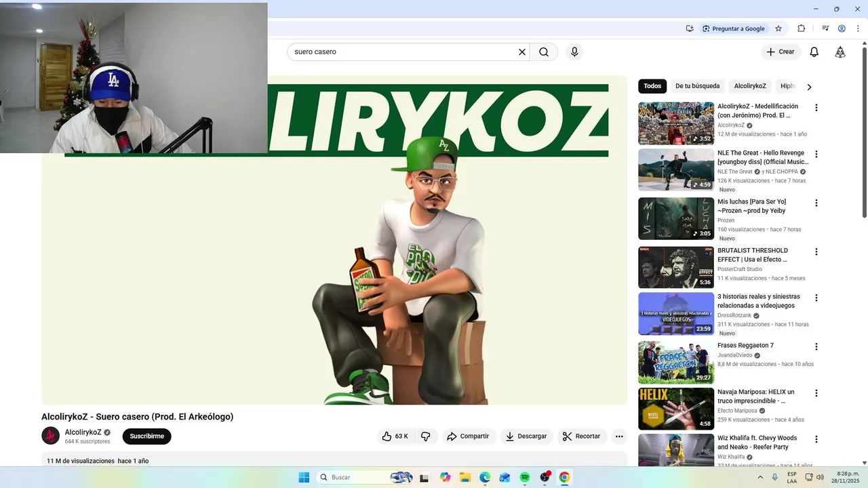Open Chrome media controls icon
This screenshot has width=868, height=488.
click(x=825, y=28)
